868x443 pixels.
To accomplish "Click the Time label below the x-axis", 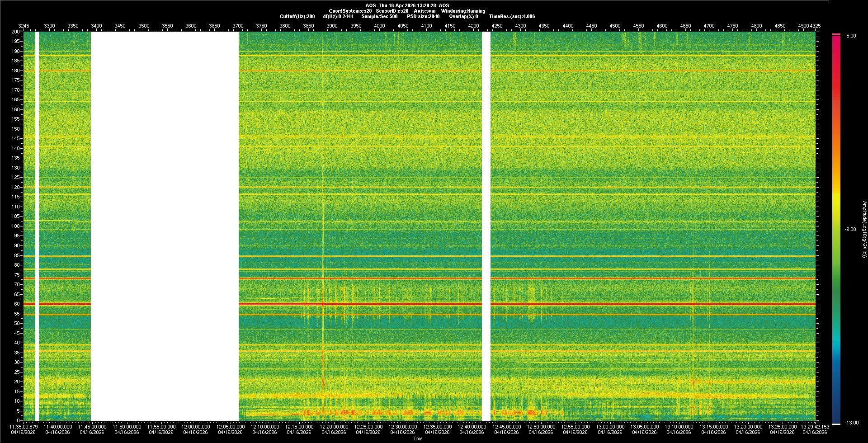I will point(418,438).
